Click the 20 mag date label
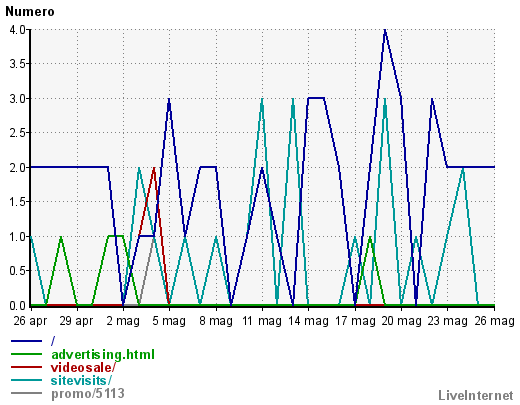 tap(401, 321)
